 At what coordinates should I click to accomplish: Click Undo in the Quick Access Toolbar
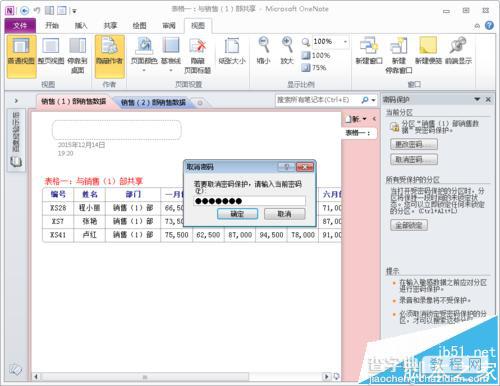[x=37, y=11]
